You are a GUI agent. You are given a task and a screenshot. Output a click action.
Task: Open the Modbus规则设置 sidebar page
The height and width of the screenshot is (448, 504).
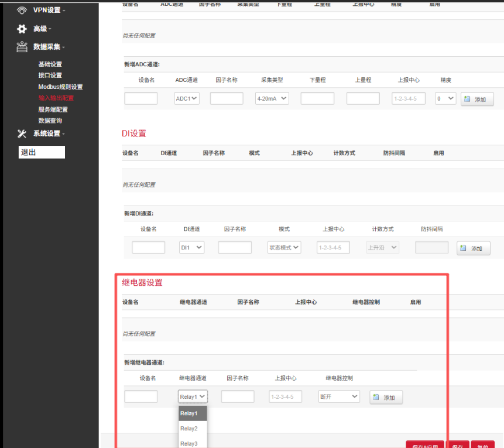(60, 87)
